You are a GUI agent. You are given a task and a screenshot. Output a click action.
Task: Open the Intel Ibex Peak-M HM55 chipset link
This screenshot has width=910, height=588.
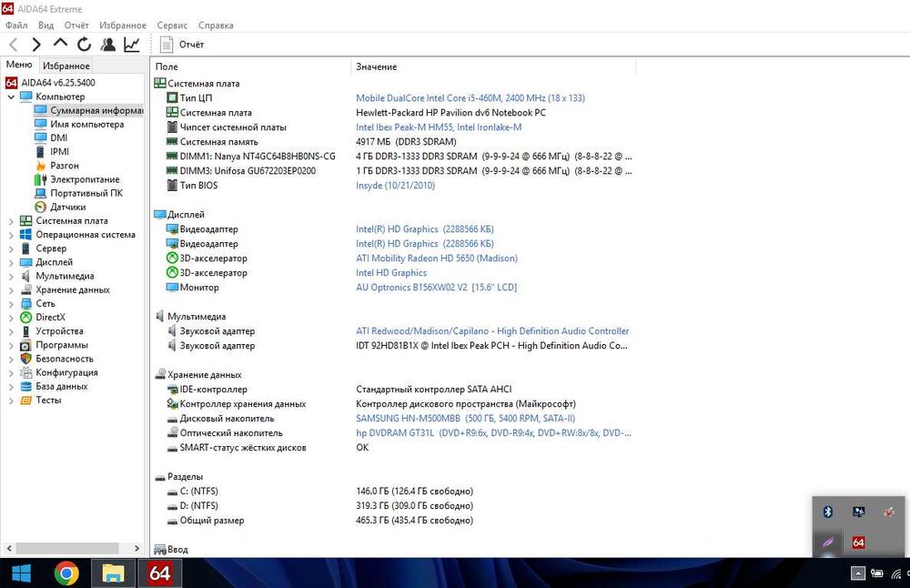click(439, 127)
